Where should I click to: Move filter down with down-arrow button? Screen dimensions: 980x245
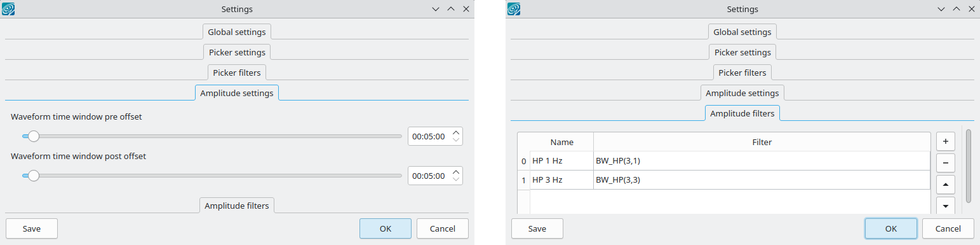coord(945,206)
